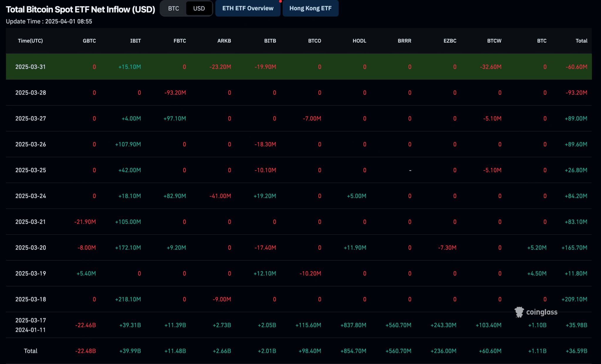Open the Hong Kong ETF tab
The image size is (601, 364).
pos(310,8)
